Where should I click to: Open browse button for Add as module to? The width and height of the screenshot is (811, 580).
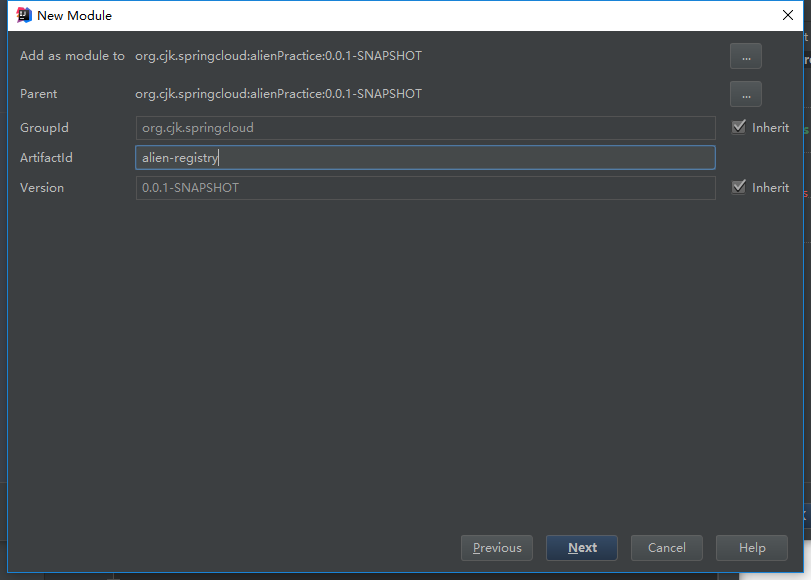pos(745,56)
